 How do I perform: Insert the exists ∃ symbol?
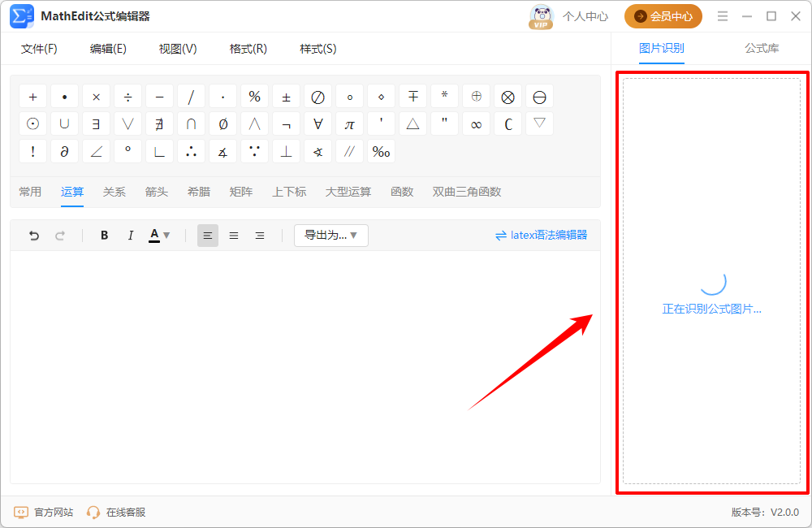pos(96,123)
